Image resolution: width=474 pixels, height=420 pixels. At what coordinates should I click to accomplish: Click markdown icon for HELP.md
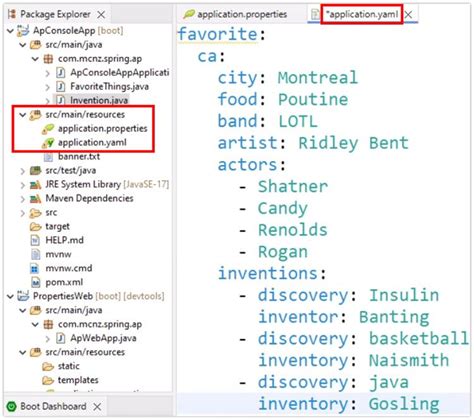(x=35, y=240)
